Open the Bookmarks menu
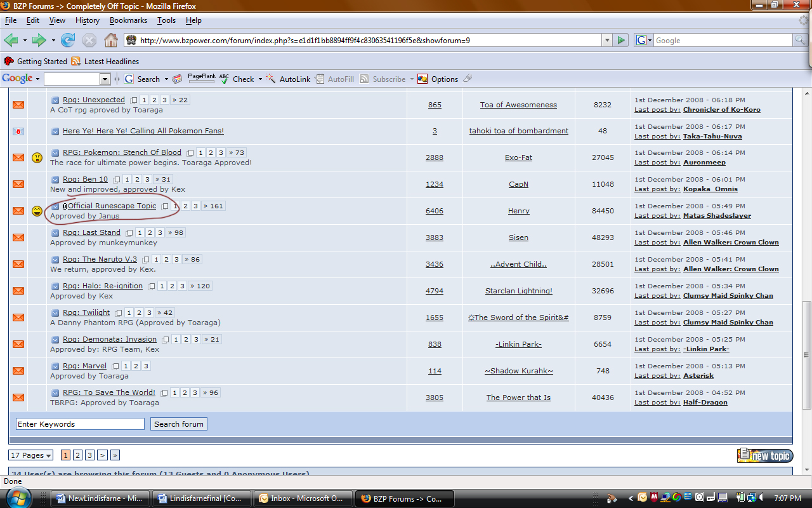 tap(128, 20)
